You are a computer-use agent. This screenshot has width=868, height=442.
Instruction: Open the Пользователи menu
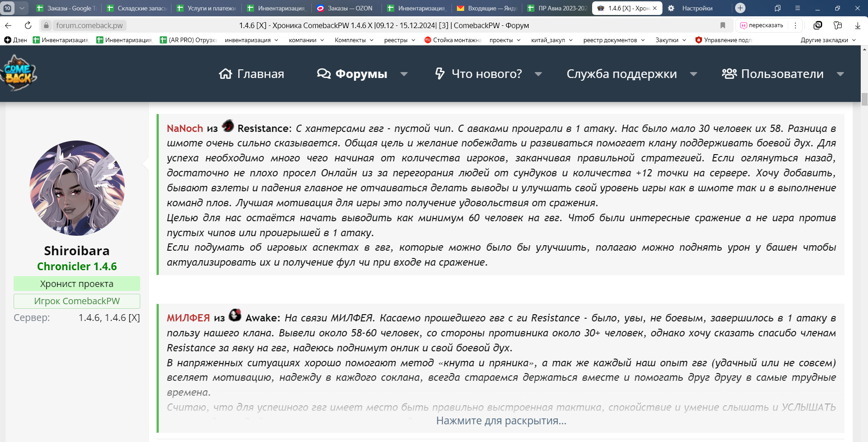pos(773,74)
